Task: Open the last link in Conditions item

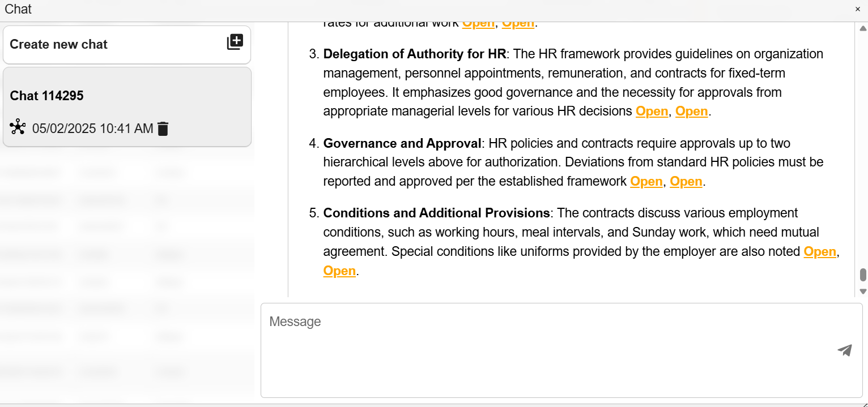Action: pos(339,271)
